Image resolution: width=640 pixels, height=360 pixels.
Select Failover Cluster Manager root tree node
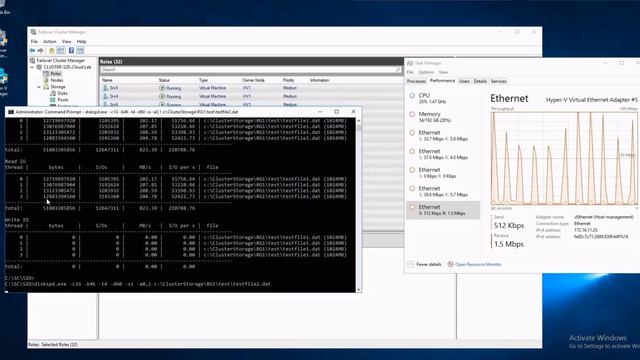click(60, 60)
